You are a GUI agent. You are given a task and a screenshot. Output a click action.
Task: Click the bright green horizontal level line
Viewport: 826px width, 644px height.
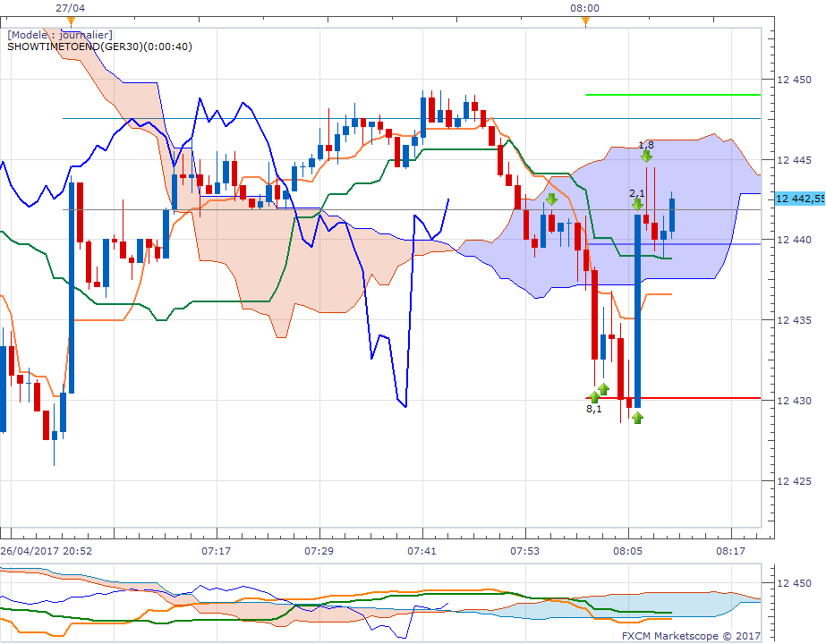[x=673, y=95]
